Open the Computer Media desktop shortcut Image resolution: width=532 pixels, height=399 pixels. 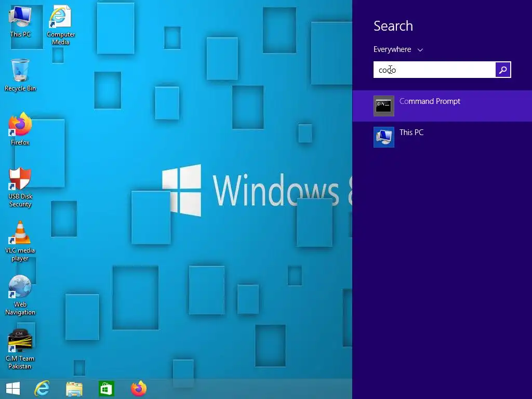(x=60, y=25)
